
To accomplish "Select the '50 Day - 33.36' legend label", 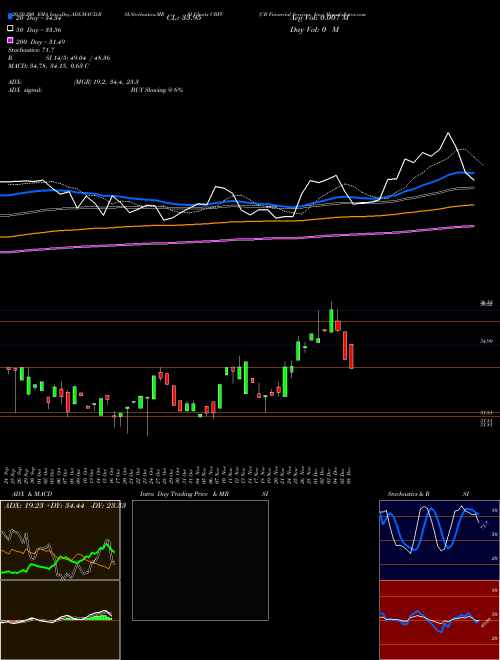I will (x=38, y=29).
